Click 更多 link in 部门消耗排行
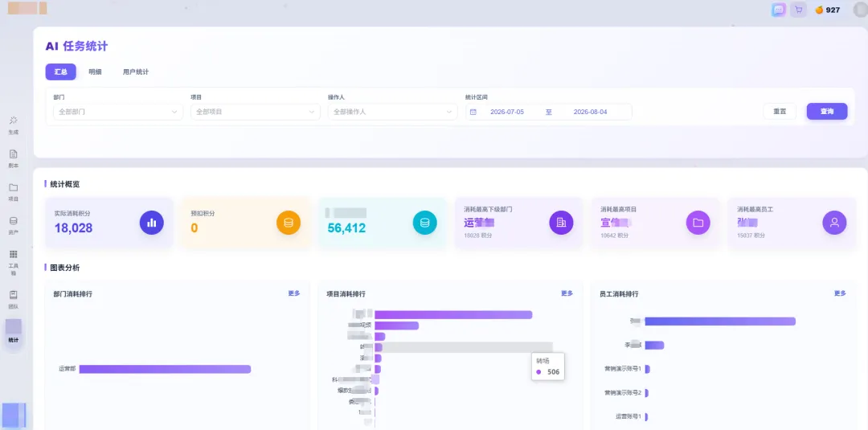The width and height of the screenshot is (868, 430). point(294,293)
